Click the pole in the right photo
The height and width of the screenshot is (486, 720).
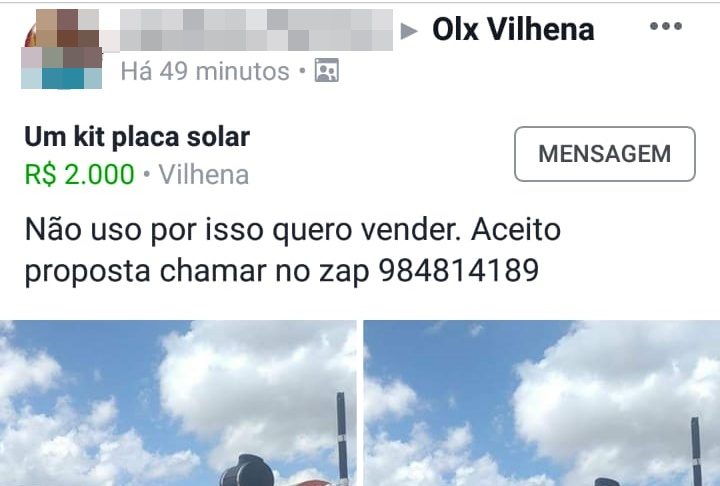pyautogui.click(x=696, y=451)
